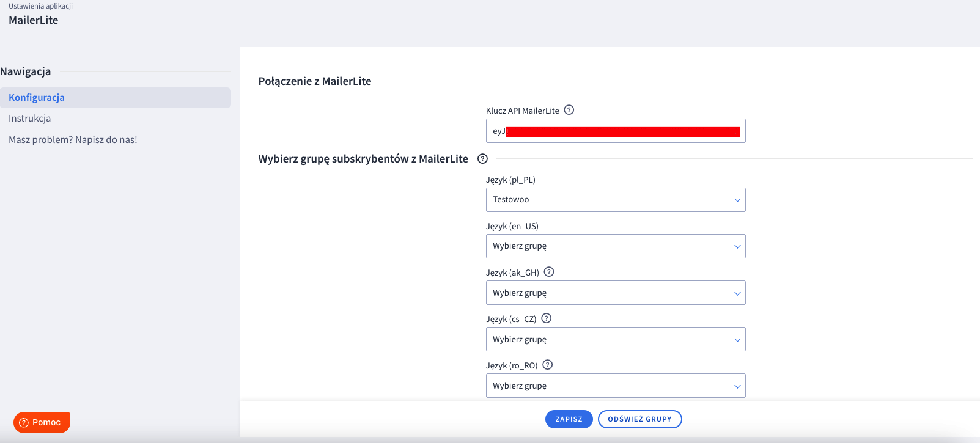This screenshot has width=980, height=443.
Task: Click the Połączenie z MailerLite heading
Action: coord(315,81)
